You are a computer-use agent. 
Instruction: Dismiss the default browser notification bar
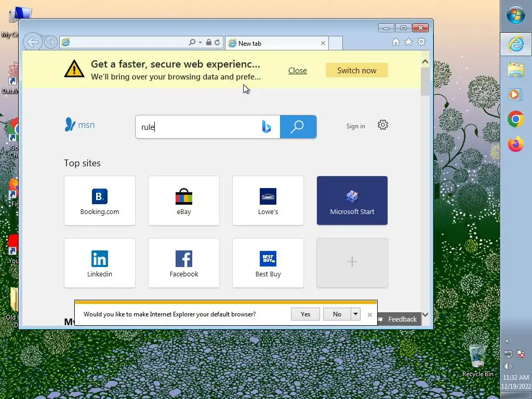(370, 315)
